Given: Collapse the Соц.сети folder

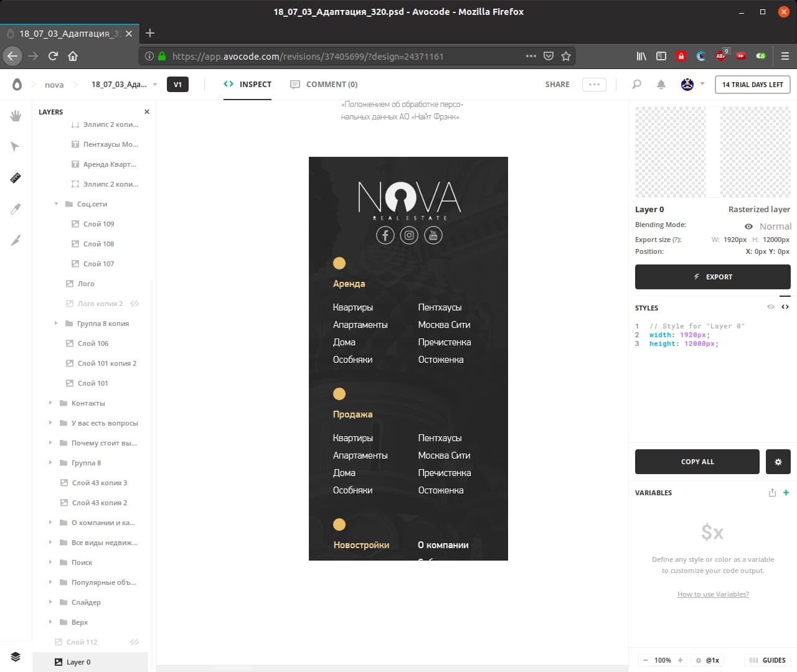Looking at the screenshot, I should (x=56, y=204).
